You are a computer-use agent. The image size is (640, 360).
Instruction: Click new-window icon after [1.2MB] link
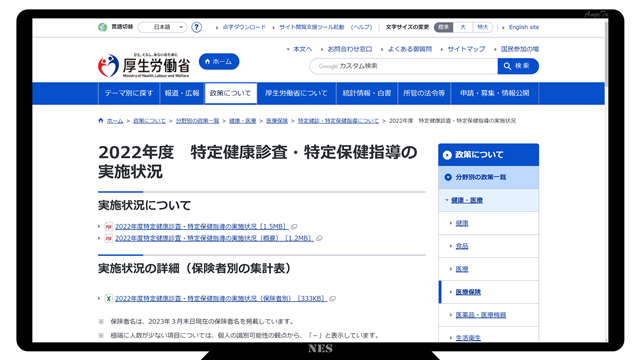coord(319,238)
